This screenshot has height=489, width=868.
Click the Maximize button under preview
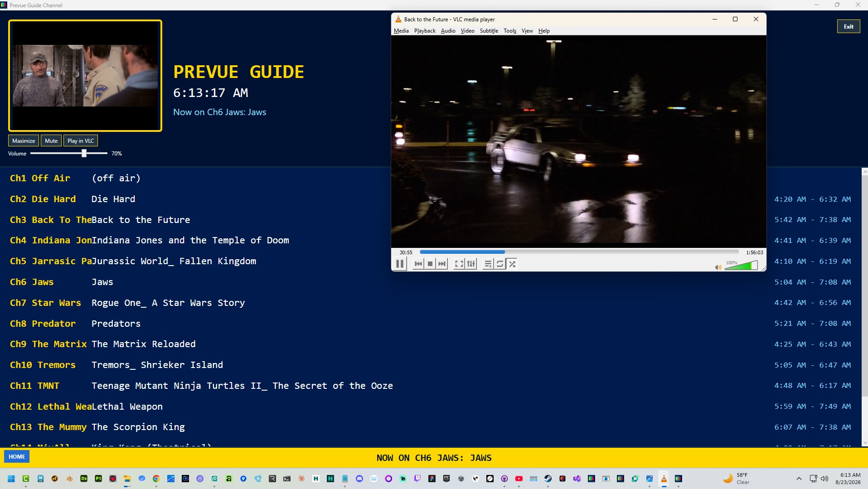pyautogui.click(x=24, y=141)
